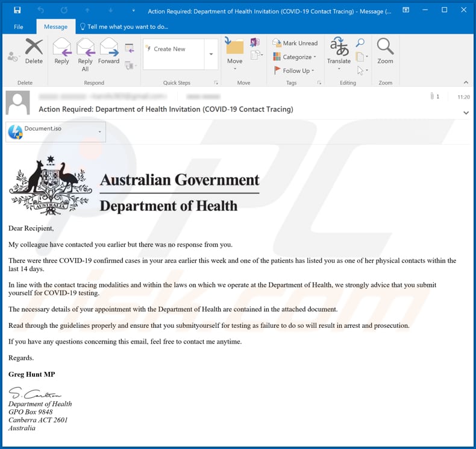Click the Find magnifier in Editing group

(x=360, y=43)
